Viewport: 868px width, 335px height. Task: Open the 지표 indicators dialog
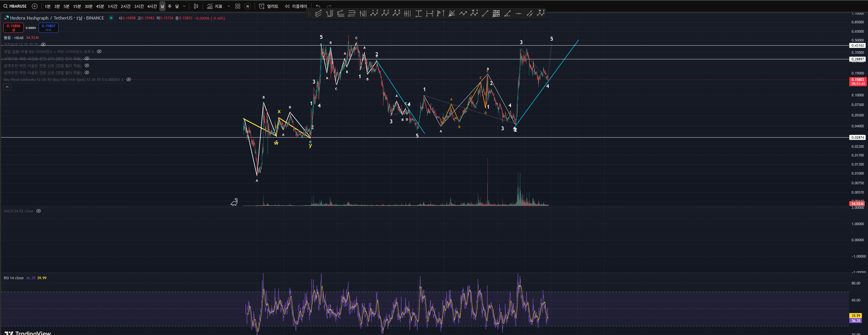tap(215, 6)
